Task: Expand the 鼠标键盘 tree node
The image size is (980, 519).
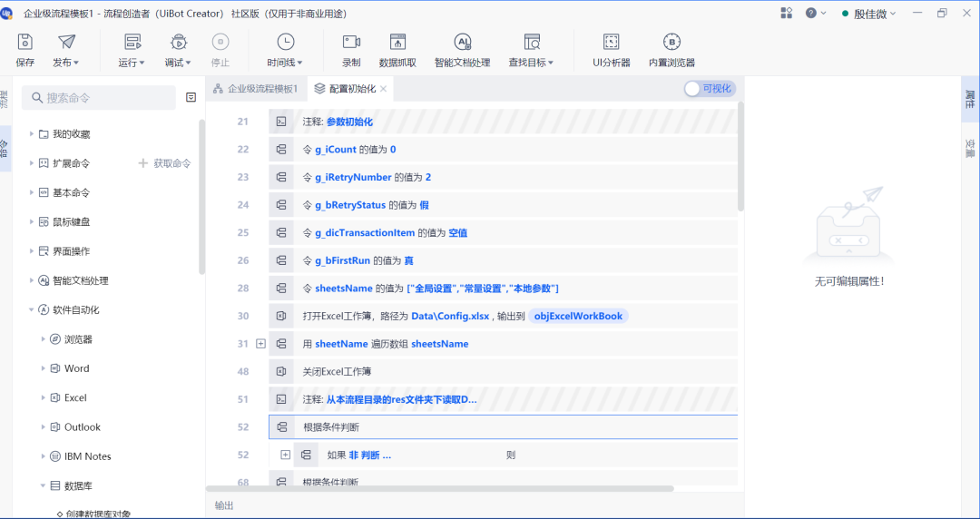Action: 32,222
